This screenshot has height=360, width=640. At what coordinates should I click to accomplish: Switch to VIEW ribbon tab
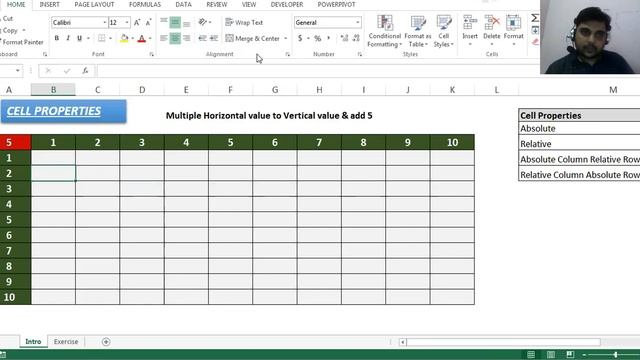[x=249, y=4]
